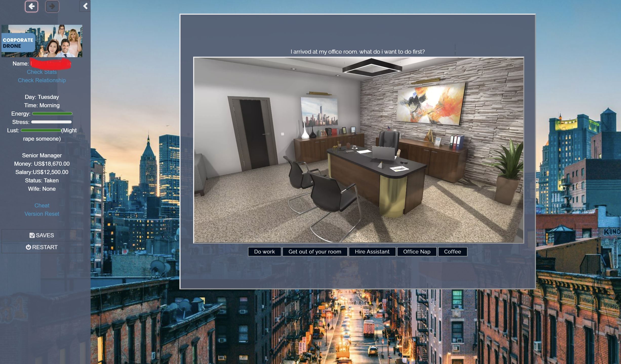Image resolution: width=621 pixels, height=364 pixels.
Task: Choose the Coffee option
Action: tap(452, 252)
